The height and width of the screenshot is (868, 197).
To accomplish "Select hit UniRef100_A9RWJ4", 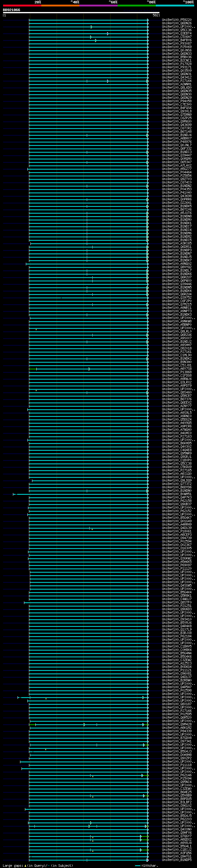I will point(177,379).
